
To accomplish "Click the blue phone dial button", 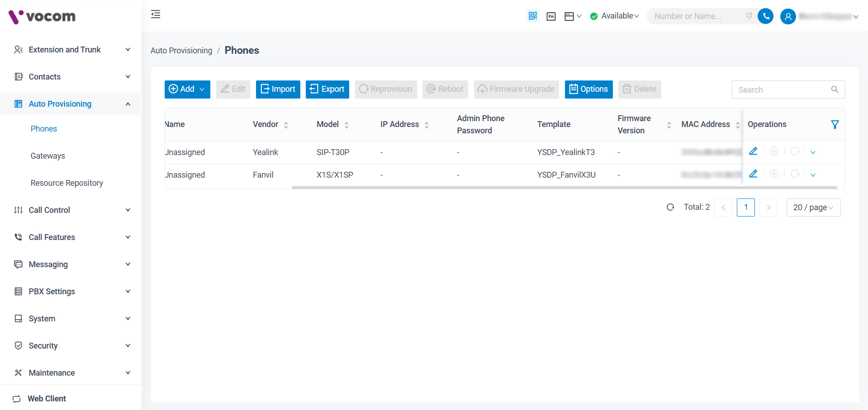I will (765, 16).
